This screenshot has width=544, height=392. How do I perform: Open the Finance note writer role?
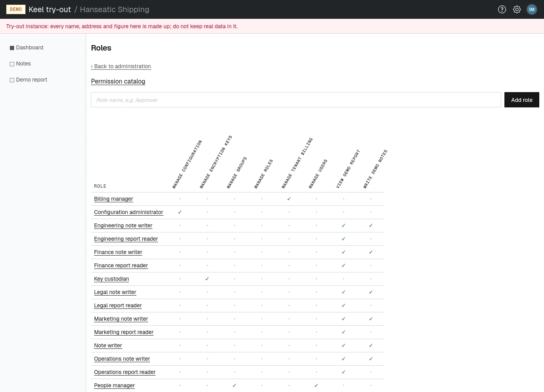pos(118,252)
